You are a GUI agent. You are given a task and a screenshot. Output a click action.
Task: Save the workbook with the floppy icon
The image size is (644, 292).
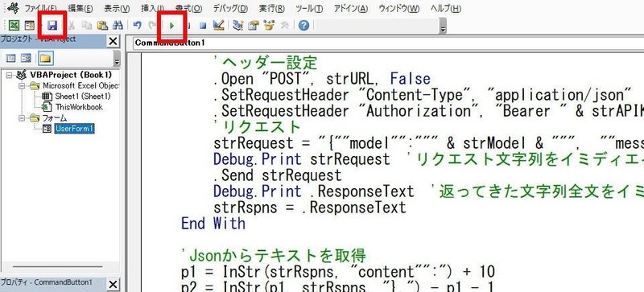52,26
